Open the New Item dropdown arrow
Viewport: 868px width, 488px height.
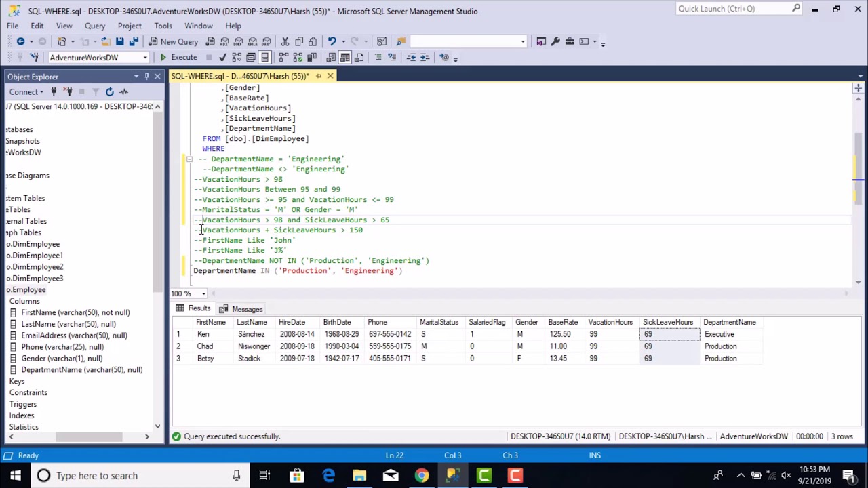(x=73, y=41)
